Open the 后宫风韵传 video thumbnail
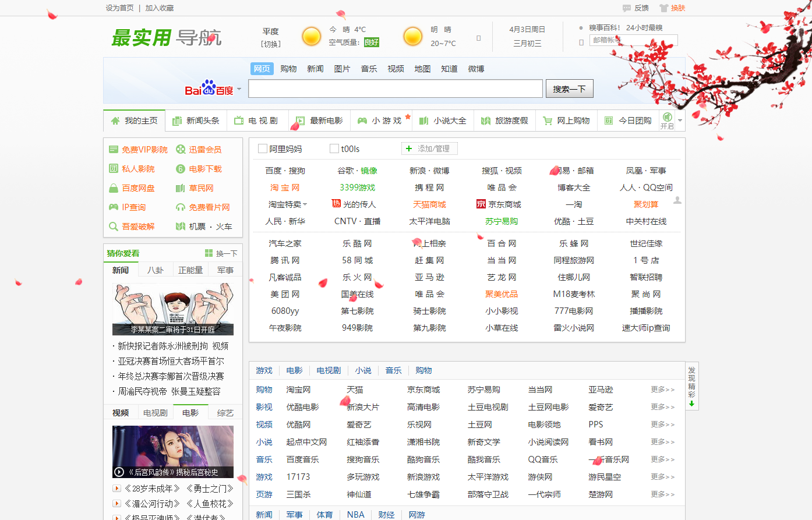Screen dimensions: 812x520 [x=173, y=452]
